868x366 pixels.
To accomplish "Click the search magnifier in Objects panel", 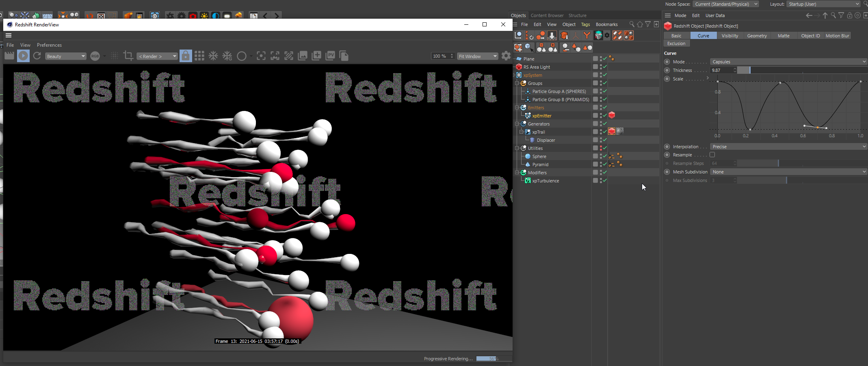I will (632, 24).
